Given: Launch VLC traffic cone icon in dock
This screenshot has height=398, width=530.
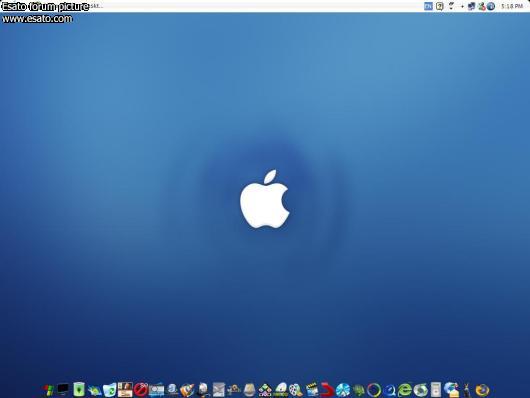Looking at the screenshot, I should (187, 390).
